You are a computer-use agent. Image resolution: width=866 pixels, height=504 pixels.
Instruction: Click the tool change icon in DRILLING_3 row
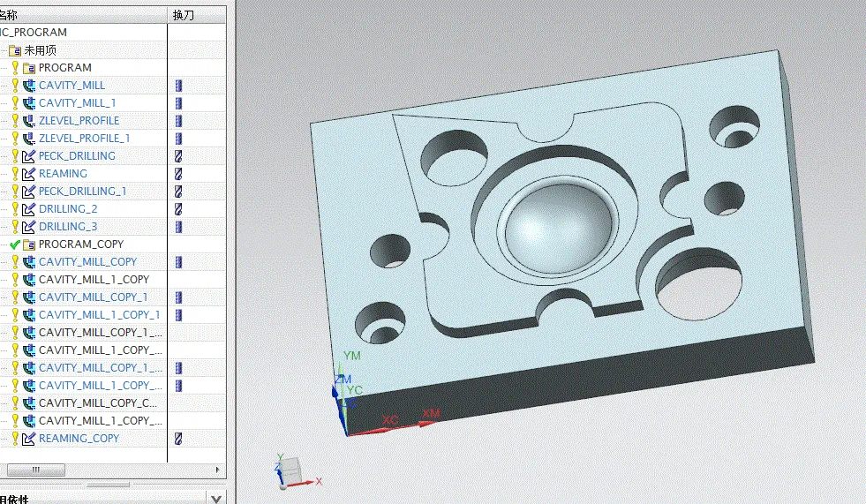178,227
